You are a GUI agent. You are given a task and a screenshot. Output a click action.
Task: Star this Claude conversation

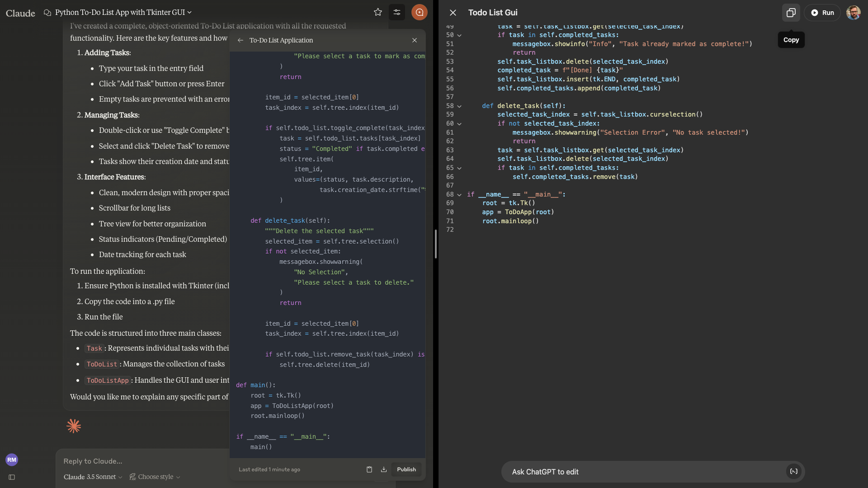coord(378,12)
